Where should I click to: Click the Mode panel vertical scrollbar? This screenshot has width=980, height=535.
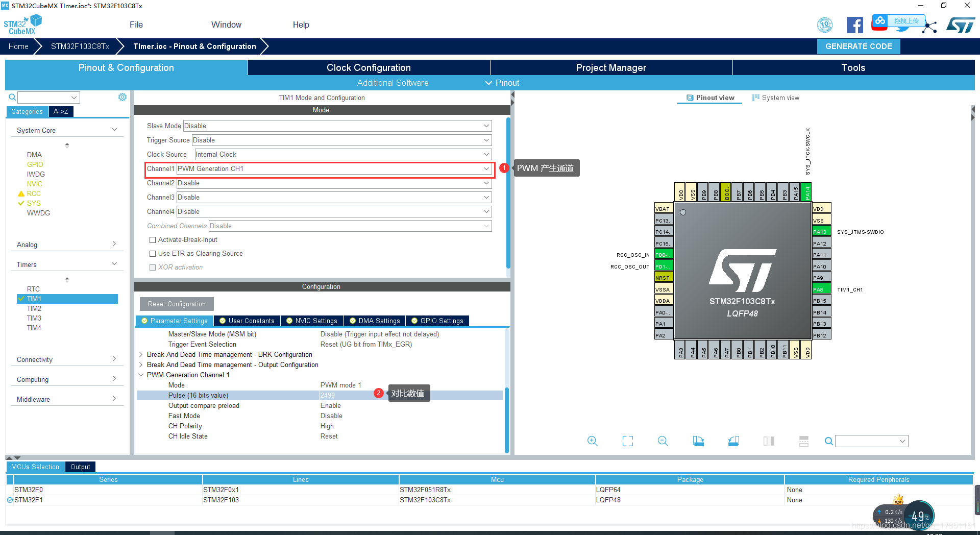[x=508, y=193]
